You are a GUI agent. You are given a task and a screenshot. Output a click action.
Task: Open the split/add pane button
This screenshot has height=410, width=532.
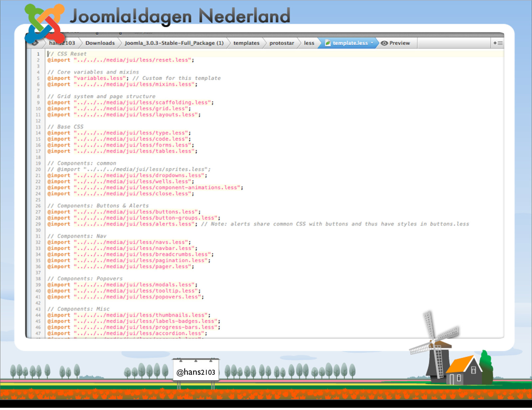tap(498, 43)
